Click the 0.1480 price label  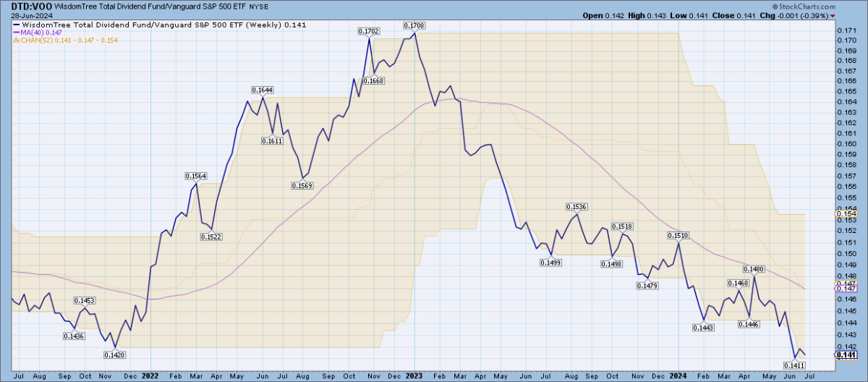click(754, 269)
